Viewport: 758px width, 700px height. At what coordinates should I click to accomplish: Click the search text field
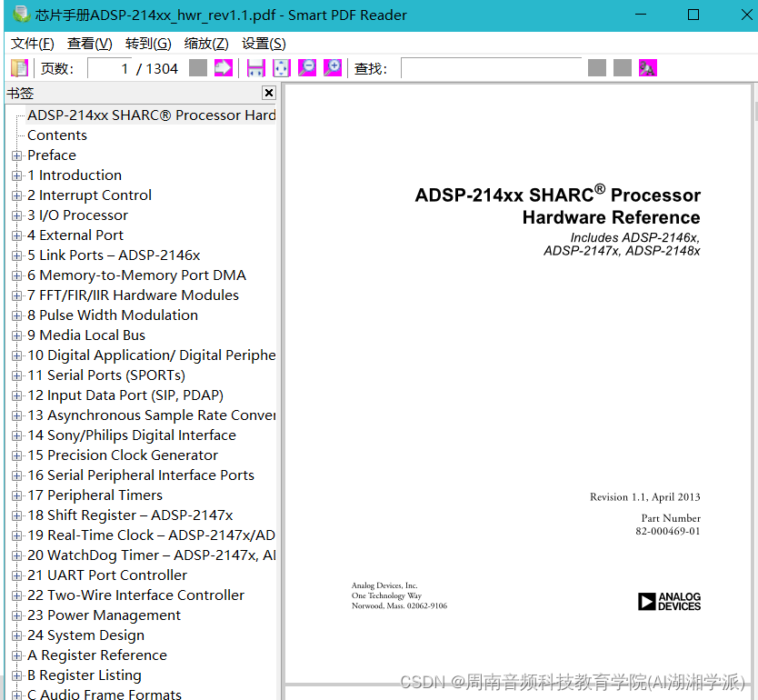(x=491, y=68)
